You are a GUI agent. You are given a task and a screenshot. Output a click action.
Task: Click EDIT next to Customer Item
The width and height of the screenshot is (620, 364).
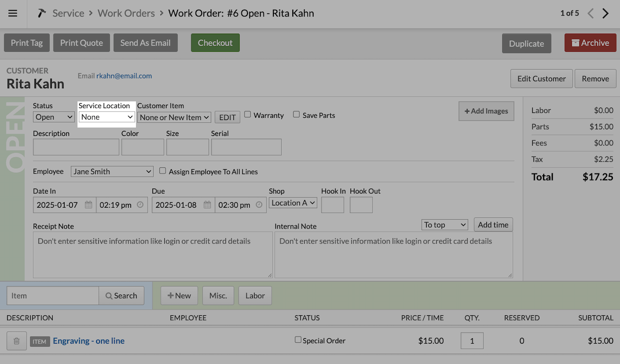pyautogui.click(x=228, y=117)
